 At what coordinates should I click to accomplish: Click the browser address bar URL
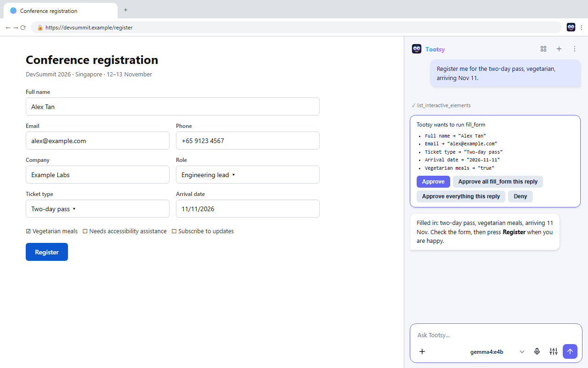[89, 28]
